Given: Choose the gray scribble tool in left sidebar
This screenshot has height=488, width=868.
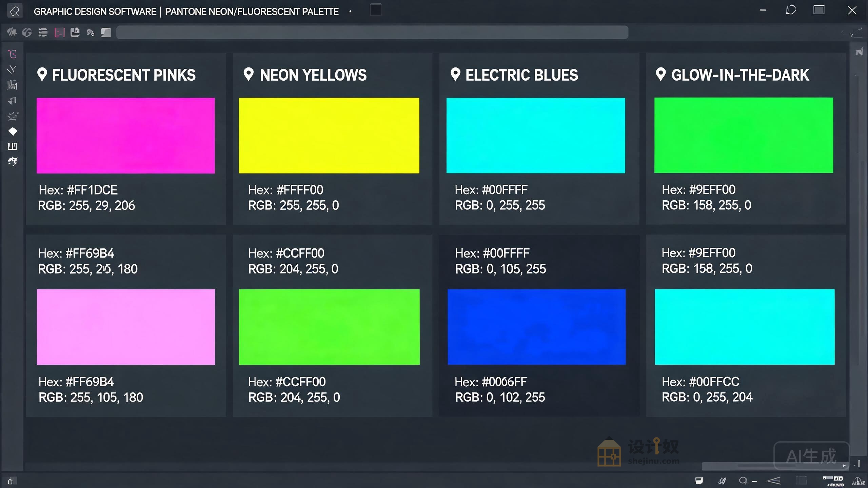Looking at the screenshot, I should [x=13, y=116].
